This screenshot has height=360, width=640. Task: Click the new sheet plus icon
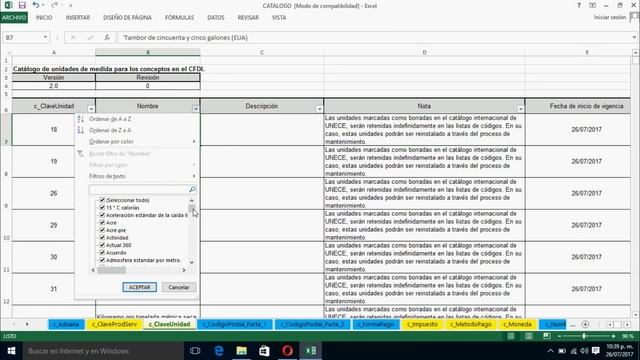(x=585, y=324)
